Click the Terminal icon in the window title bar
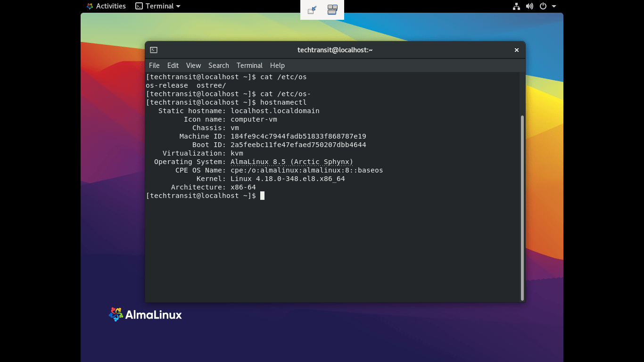This screenshot has height=362, width=644. click(x=154, y=49)
